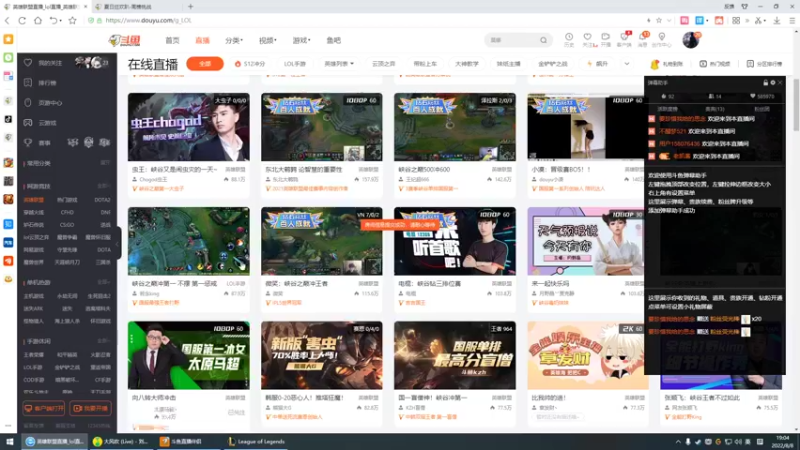Screen dimensions: 800x450
Task: Click the 我要开播 button
Action: (x=90, y=408)
